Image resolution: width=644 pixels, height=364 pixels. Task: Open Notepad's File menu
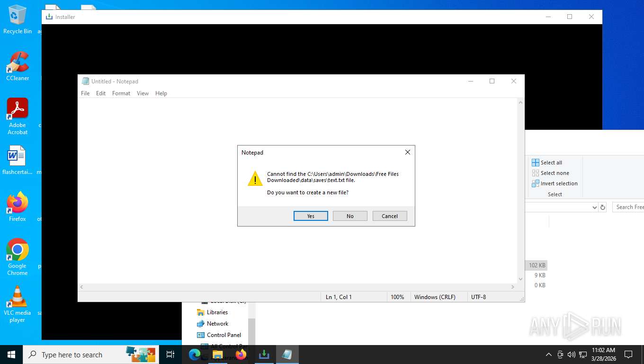coord(85,93)
